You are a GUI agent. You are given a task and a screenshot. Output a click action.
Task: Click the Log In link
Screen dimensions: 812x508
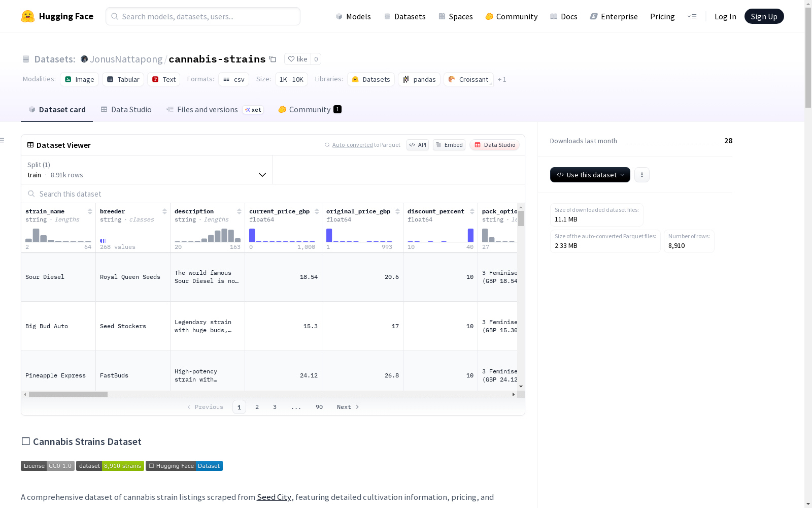click(x=725, y=16)
